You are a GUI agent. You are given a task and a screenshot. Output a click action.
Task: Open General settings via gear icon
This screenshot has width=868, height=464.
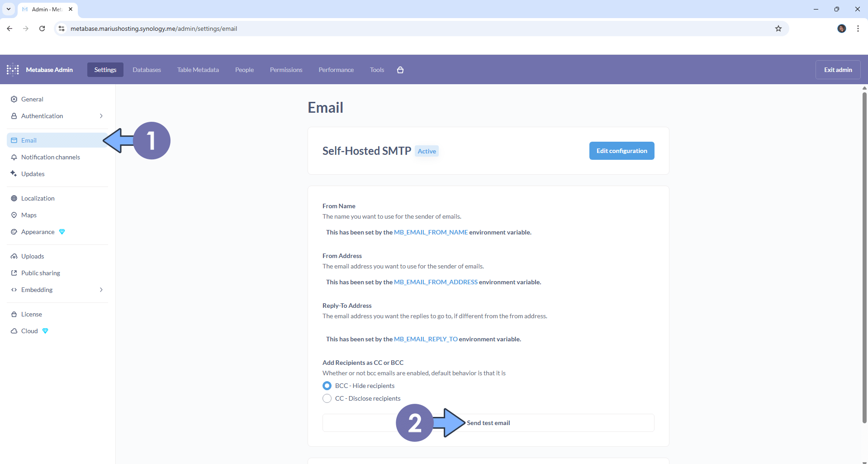(14, 99)
